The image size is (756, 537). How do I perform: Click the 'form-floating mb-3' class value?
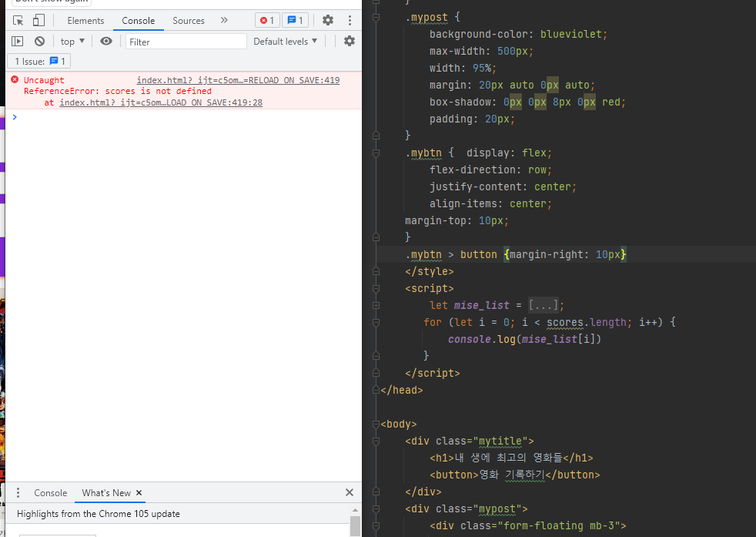(559, 525)
